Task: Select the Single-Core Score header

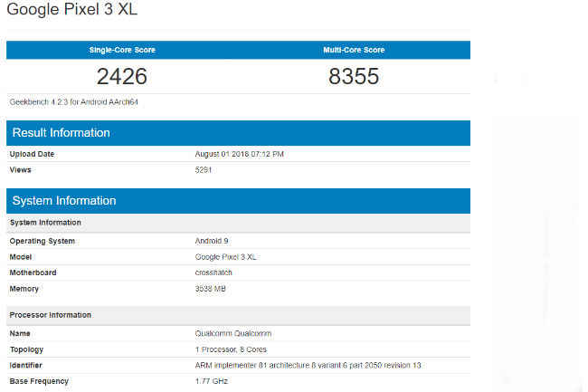Action: coord(122,50)
